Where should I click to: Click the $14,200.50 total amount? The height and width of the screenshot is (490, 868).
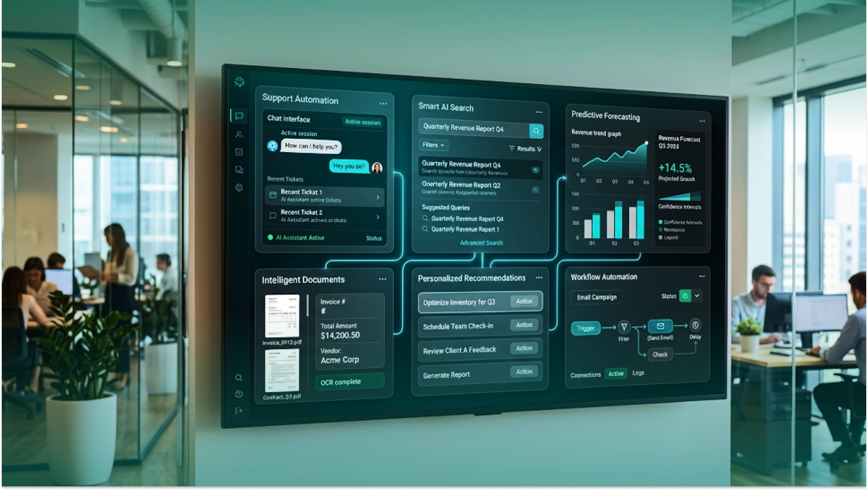click(x=340, y=335)
